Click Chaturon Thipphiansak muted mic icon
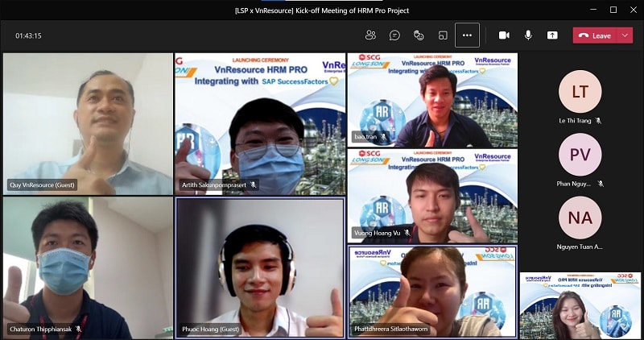This screenshot has width=644, height=340. 78,329
